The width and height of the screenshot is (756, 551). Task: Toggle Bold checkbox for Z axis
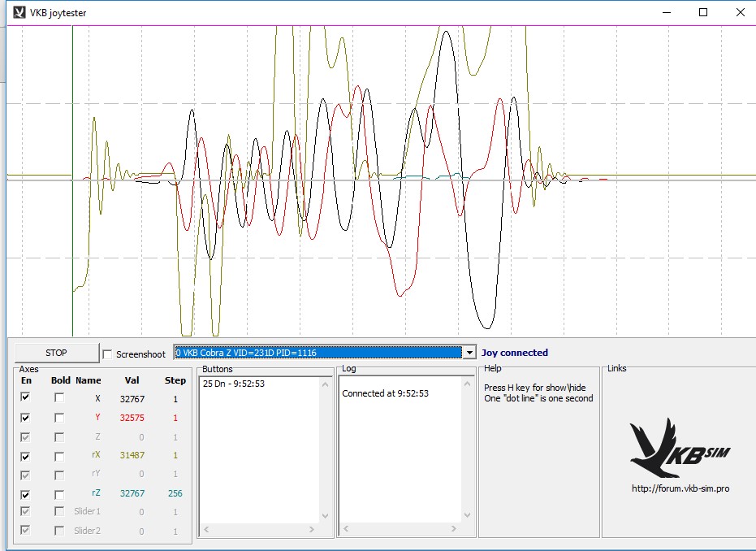pyautogui.click(x=59, y=437)
